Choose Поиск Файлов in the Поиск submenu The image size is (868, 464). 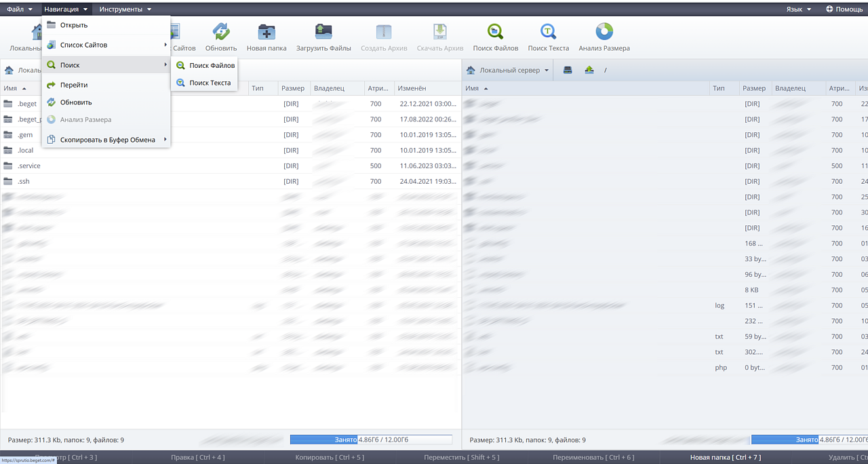[212, 66]
